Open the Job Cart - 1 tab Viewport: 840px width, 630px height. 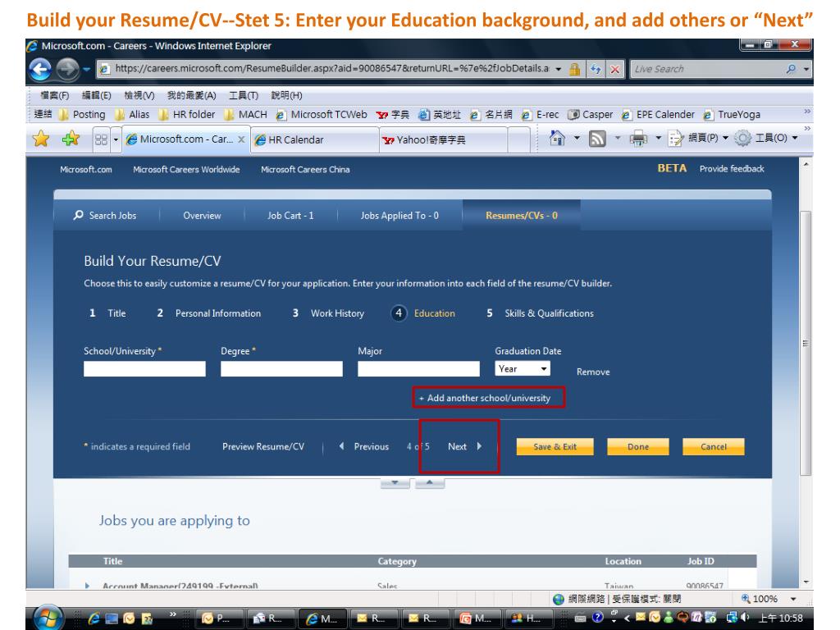coord(290,216)
